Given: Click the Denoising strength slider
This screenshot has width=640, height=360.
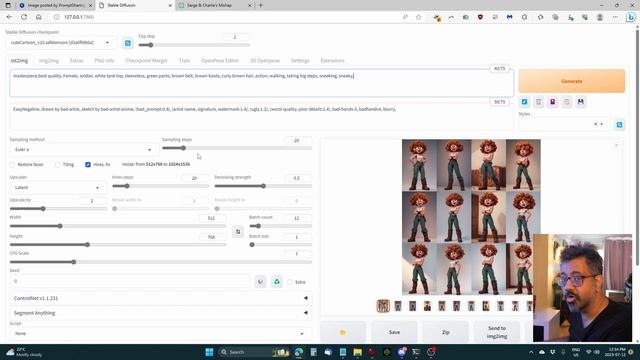Looking at the screenshot, I should click(263, 186).
